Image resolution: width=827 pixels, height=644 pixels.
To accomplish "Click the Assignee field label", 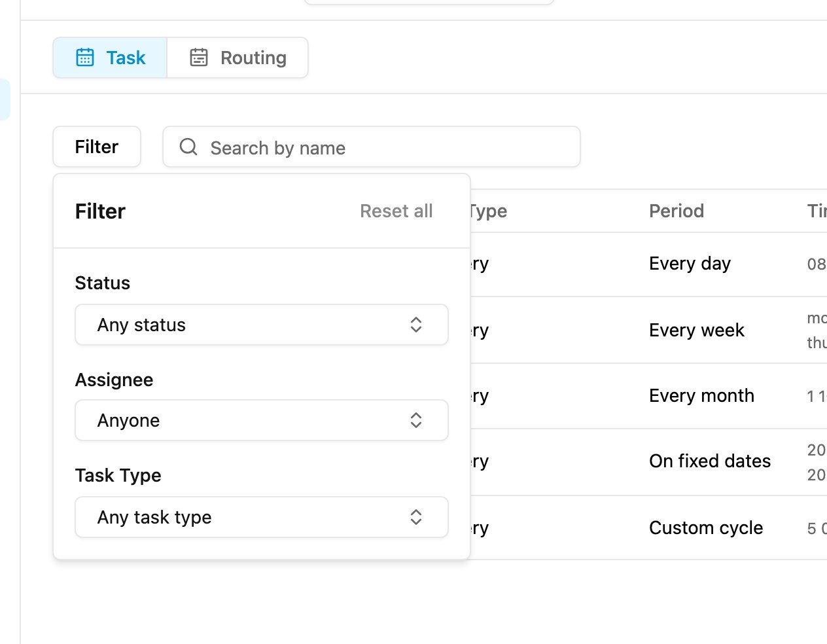I will pyautogui.click(x=114, y=380).
